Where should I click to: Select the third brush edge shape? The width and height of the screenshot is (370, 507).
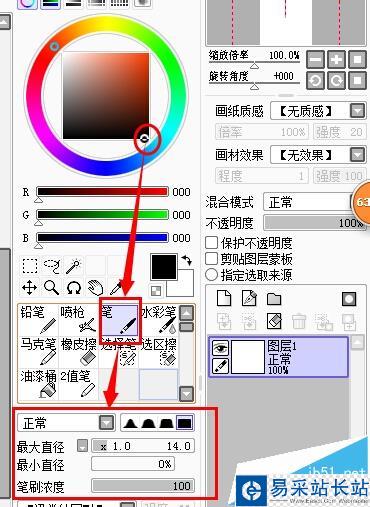point(166,423)
